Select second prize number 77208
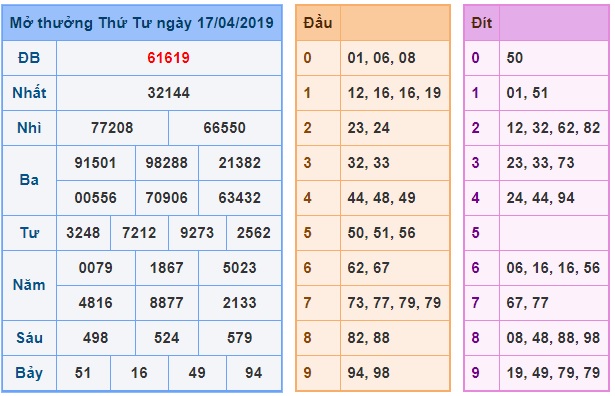The height and width of the screenshot is (396, 615). pyautogui.click(x=112, y=128)
